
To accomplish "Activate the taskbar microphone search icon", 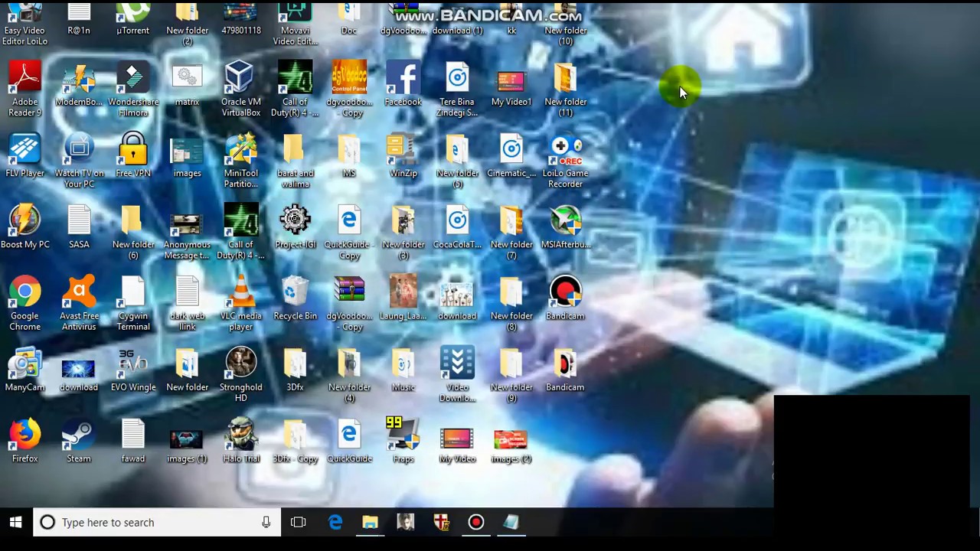I will tap(266, 523).
